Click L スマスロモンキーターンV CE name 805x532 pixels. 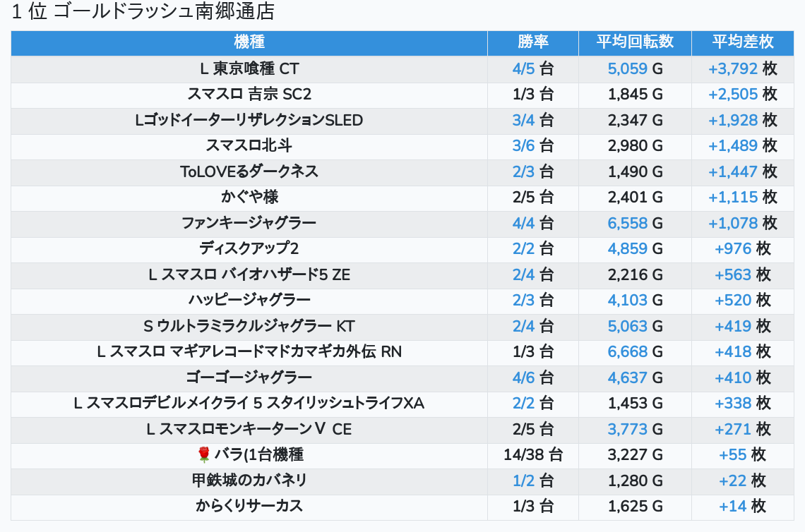point(249,429)
